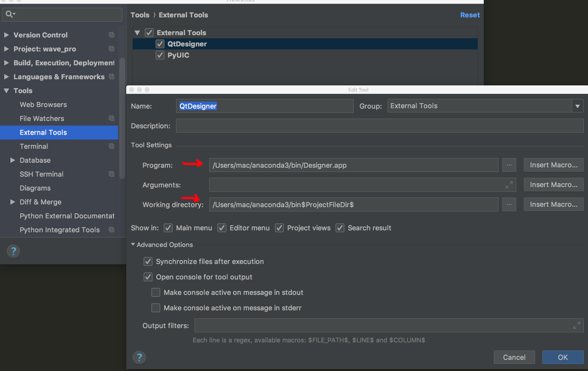Select SSH Terminal in settings tree

point(42,174)
